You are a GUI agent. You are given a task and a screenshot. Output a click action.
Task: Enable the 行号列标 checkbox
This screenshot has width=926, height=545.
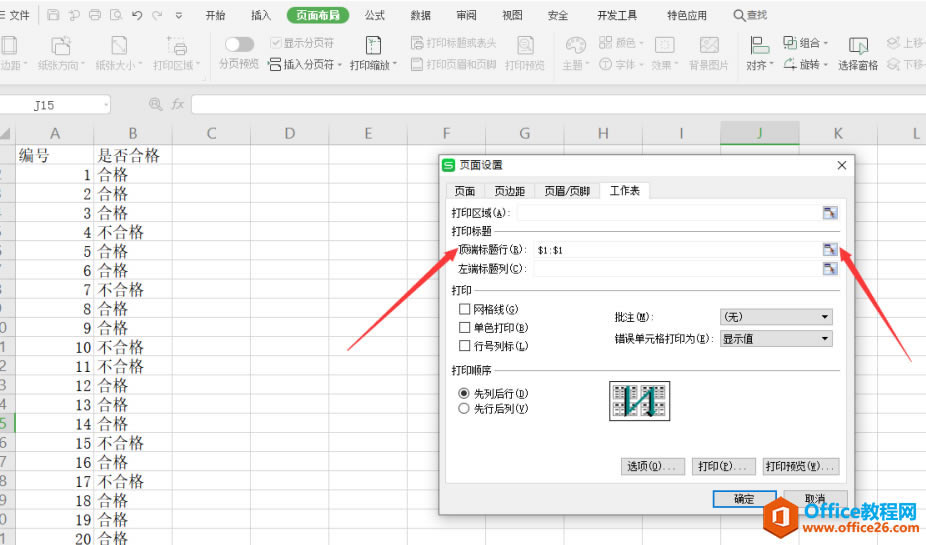click(464, 345)
